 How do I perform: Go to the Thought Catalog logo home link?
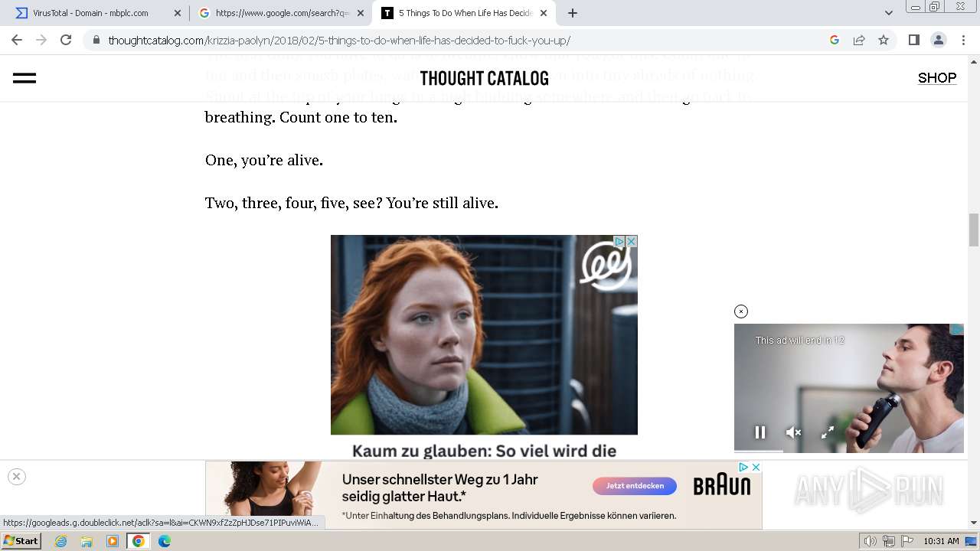(484, 78)
